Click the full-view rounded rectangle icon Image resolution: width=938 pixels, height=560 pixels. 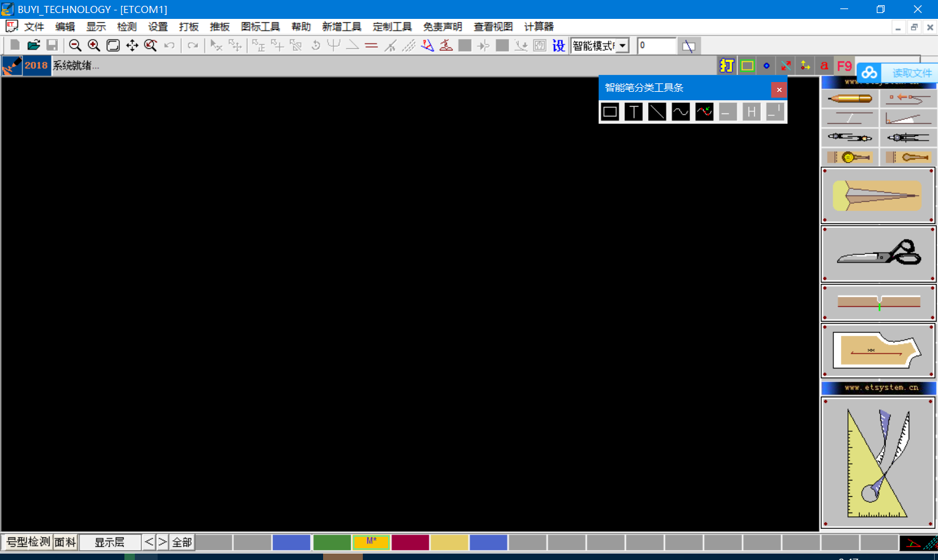point(113,45)
